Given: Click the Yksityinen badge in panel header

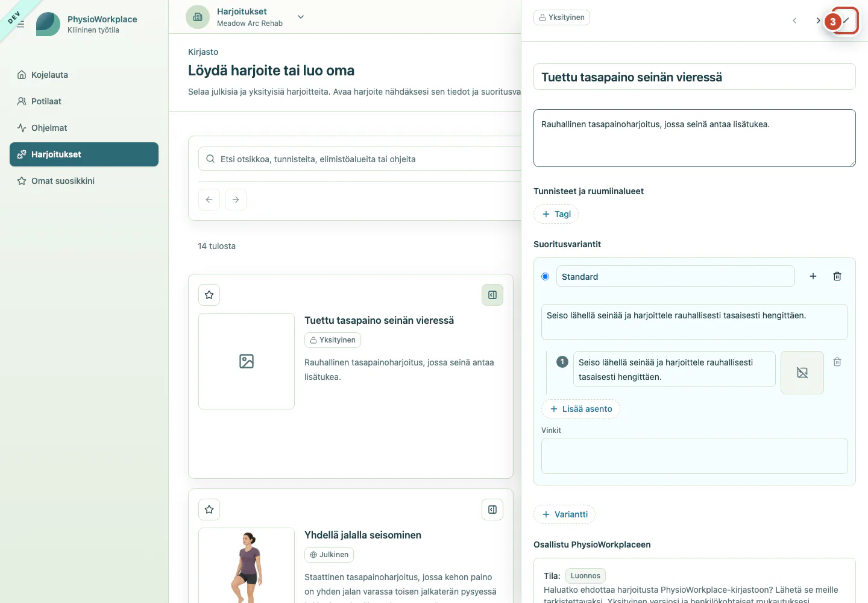Looking at the screenshot, I should tap(562, 17).
